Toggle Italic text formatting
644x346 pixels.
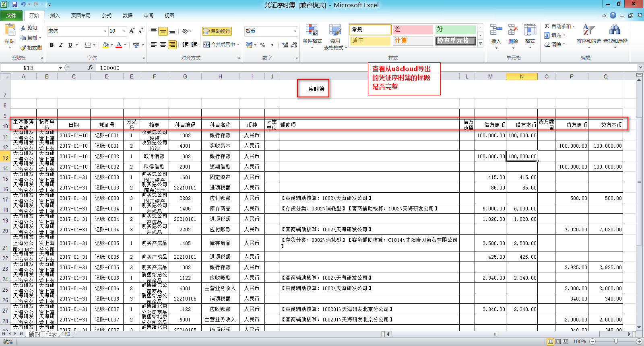coord(61,45)
